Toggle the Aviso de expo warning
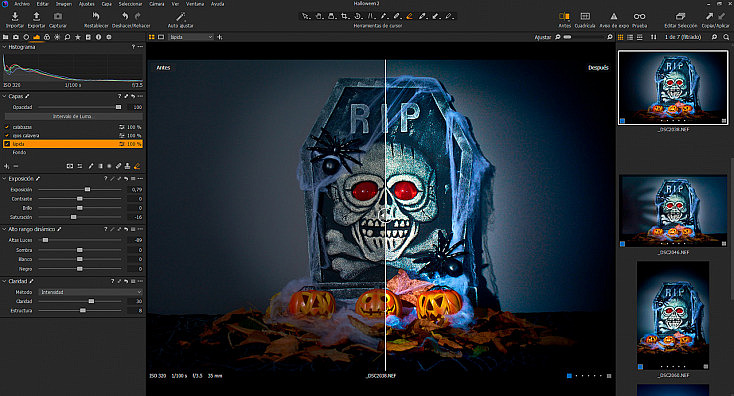The width and height of the screenshot is (734, 396). click(x=614, y=17)
